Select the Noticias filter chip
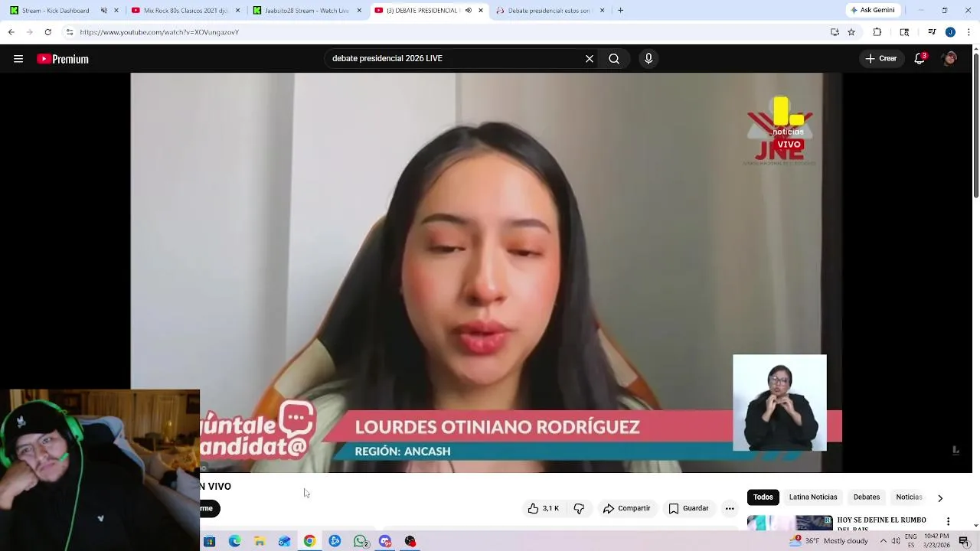Image resolution: width=980 pixels, height=551 pixels. (x=909, y=497)
